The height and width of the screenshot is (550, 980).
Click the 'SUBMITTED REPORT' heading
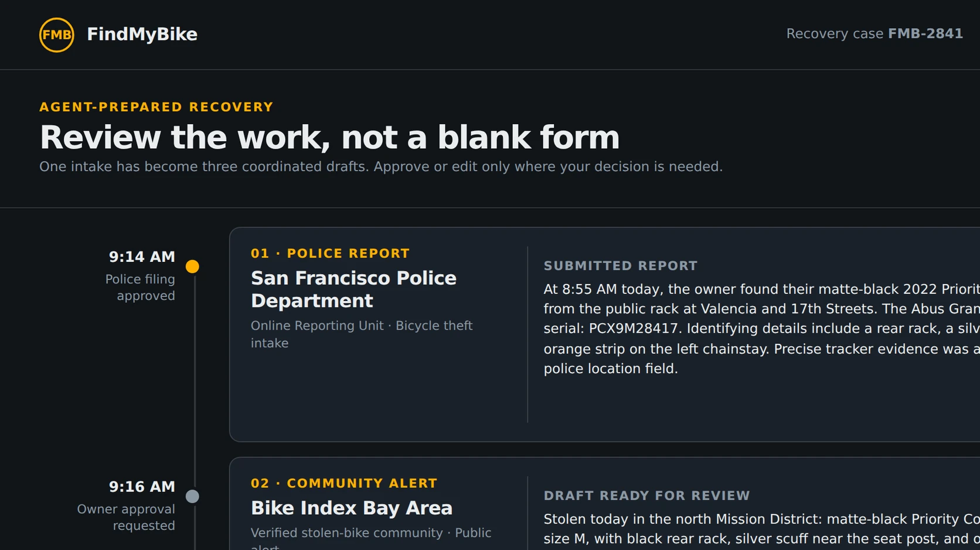621,266
